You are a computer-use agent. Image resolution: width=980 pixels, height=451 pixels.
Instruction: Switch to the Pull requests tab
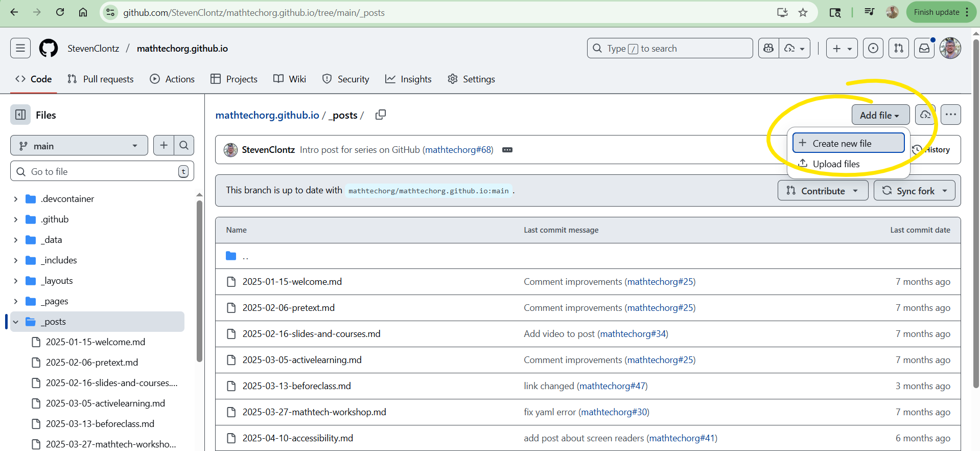coord(101,79)
